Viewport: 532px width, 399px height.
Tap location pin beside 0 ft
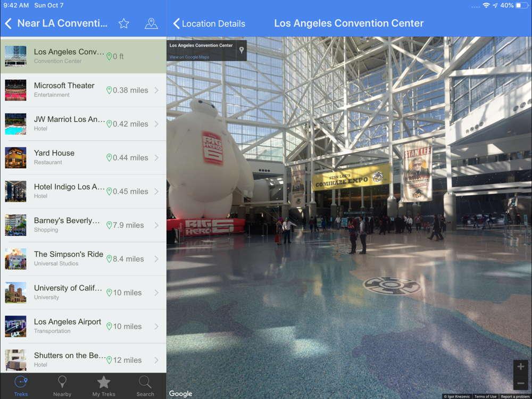(109, 56)
